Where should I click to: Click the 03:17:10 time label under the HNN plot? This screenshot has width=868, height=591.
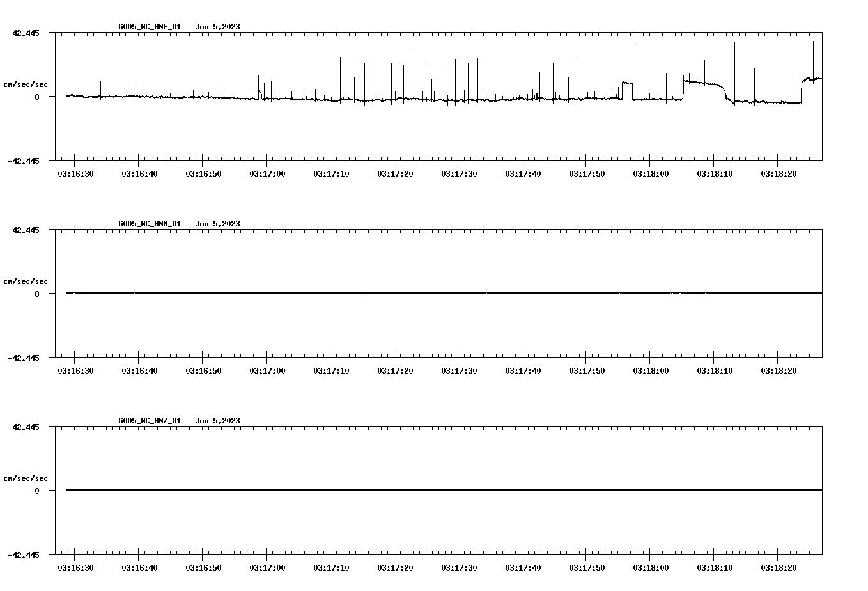[331, 370]
